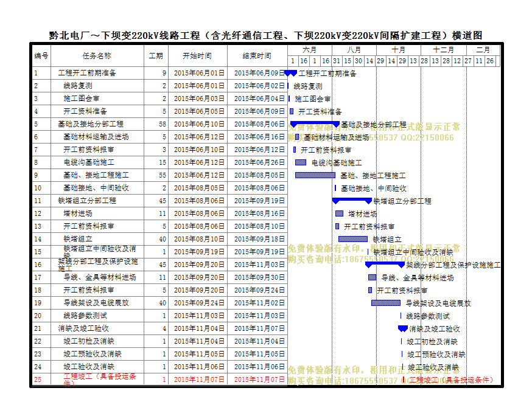532x416 pixels.
Task: Click Gantt bar for 导线、金具等材料进场
Action: click(373, 277)
